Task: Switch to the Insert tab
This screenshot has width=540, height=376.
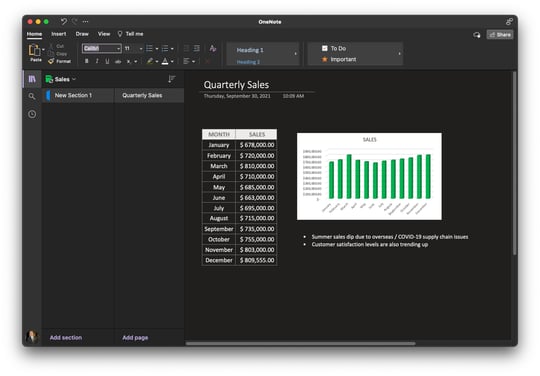Action: pos(59,34)
